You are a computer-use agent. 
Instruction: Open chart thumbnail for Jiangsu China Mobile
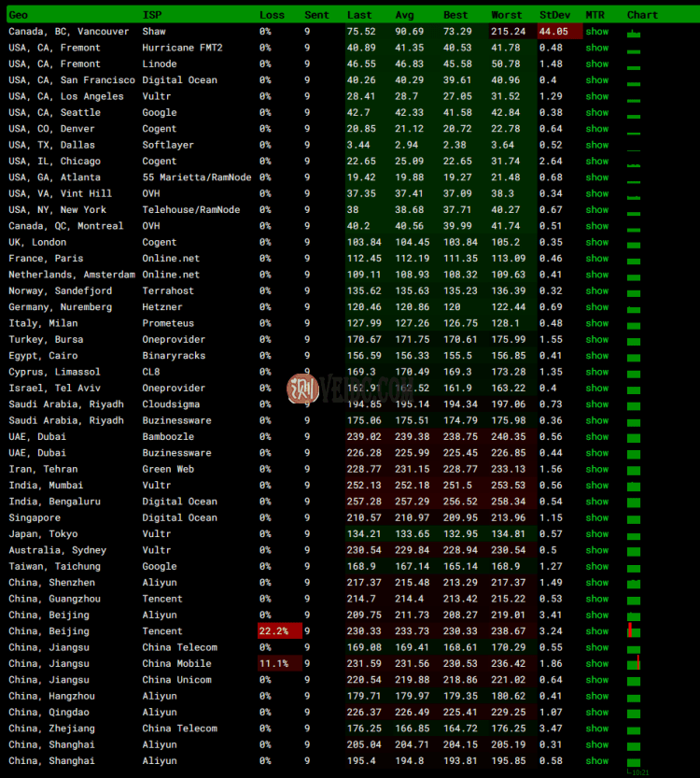pyautogui.click(x=634, y=663)
